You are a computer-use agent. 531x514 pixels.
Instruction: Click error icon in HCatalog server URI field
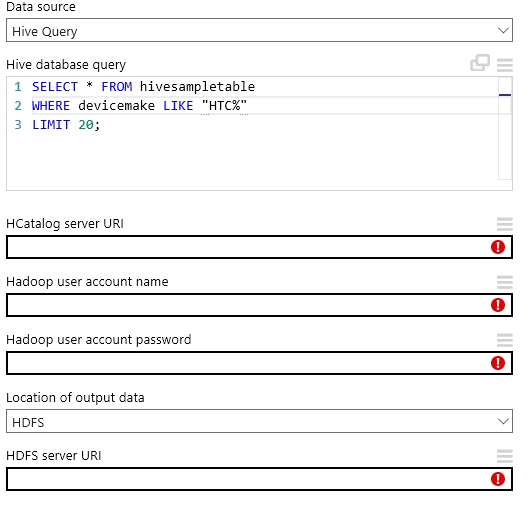point(498,247)
